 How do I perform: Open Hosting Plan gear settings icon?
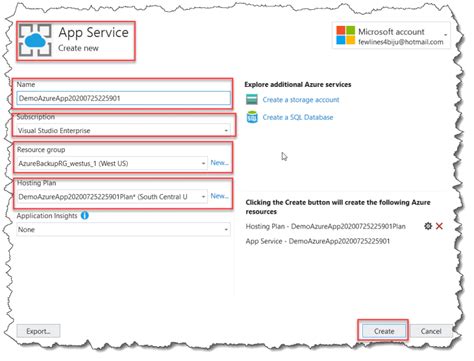pos(428,226)
